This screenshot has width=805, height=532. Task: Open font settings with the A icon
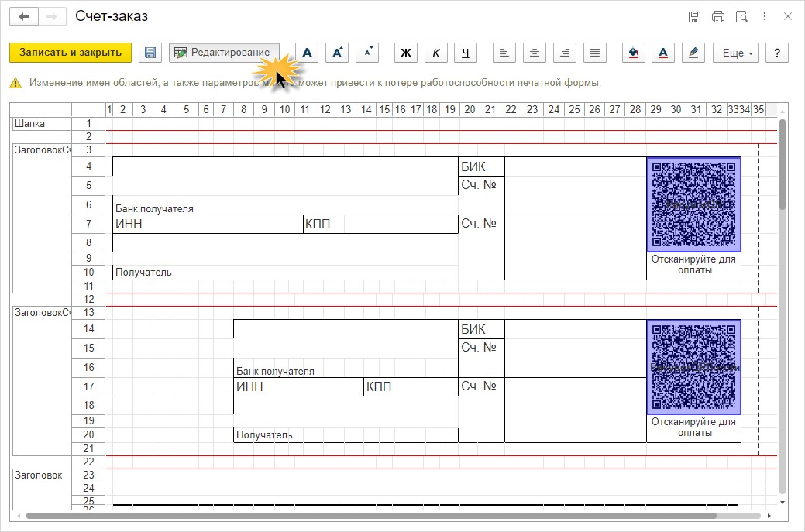[307, 53]
